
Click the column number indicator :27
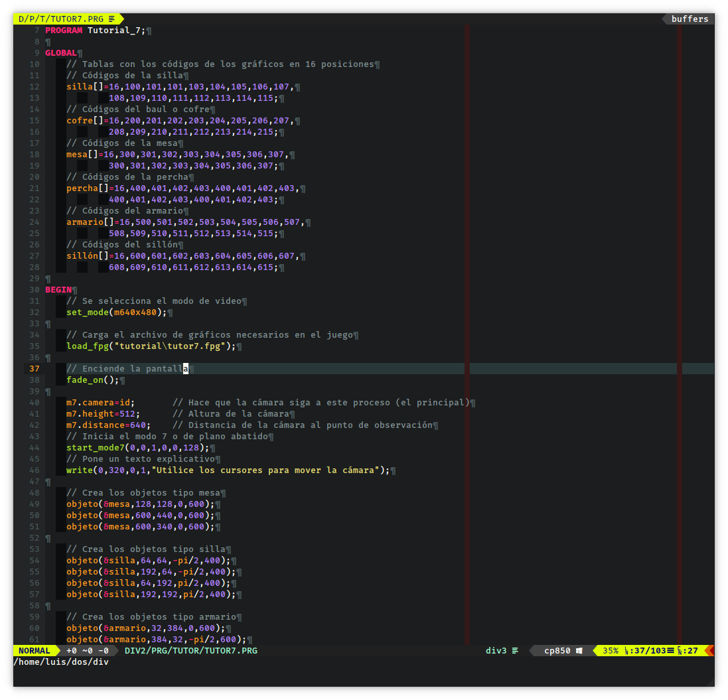(x=692, y=651)
